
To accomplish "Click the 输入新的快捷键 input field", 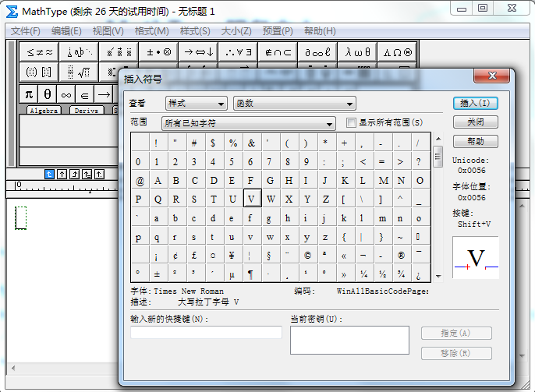I will click(206, 332).
